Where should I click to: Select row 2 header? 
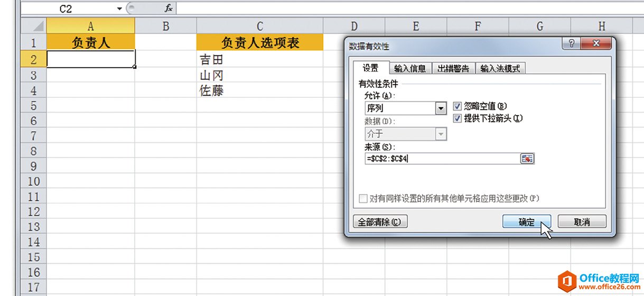34,59
